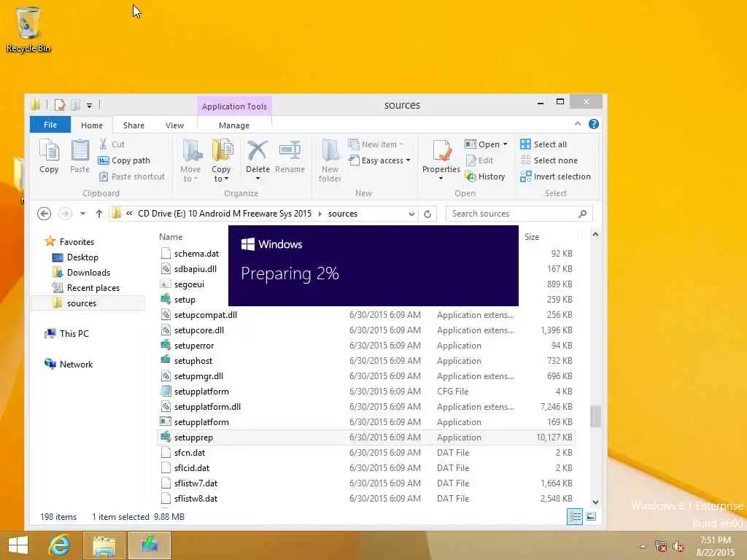The image size is (747, 560).
Task: Select the setupcore.dll file
Action: (x=366, y=330)
